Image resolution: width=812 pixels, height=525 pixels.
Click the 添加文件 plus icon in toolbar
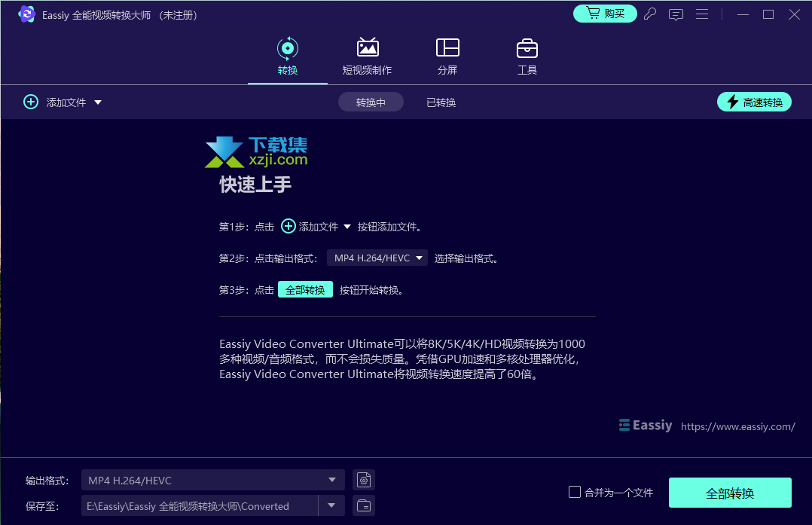31,102
